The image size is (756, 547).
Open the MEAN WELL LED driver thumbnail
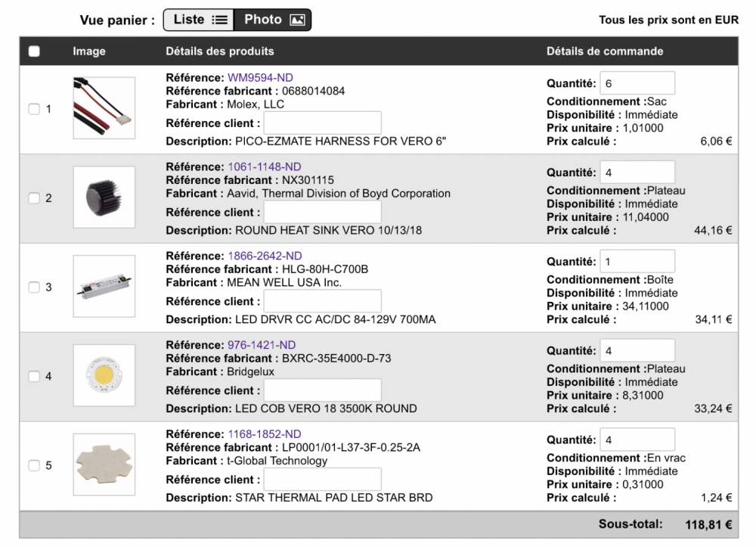[104, 286]
